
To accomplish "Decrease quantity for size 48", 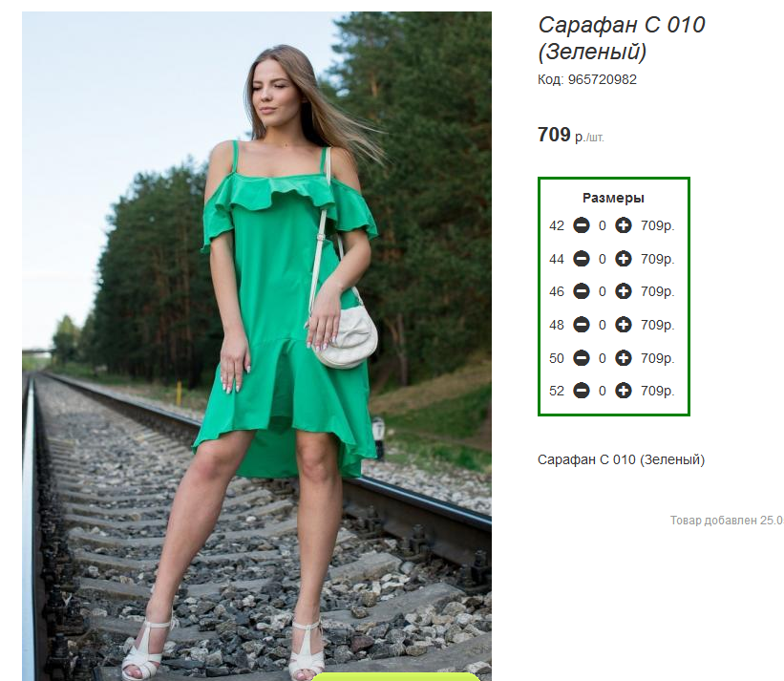I will coord(581,325).
